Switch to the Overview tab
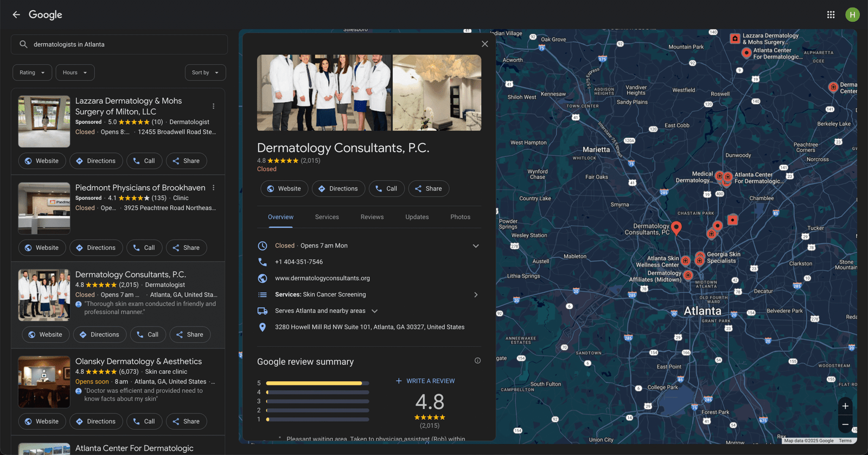Screen dimensions: 868x455 click(x=280, y=217)
